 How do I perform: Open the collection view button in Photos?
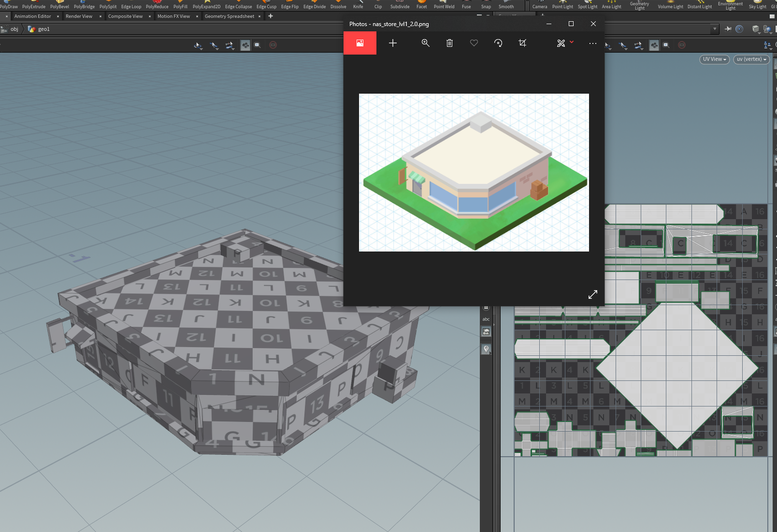click(360, 43)
